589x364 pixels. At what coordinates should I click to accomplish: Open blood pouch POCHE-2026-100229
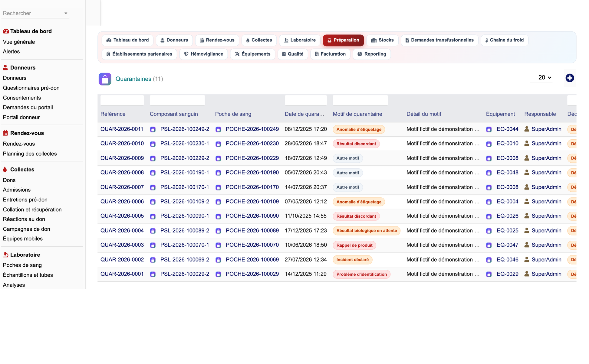(252, 158)
